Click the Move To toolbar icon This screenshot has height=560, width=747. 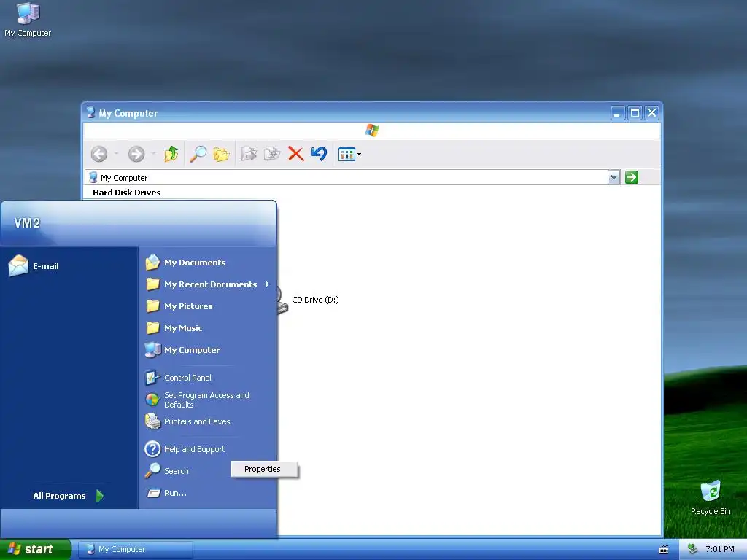(249, 154)
